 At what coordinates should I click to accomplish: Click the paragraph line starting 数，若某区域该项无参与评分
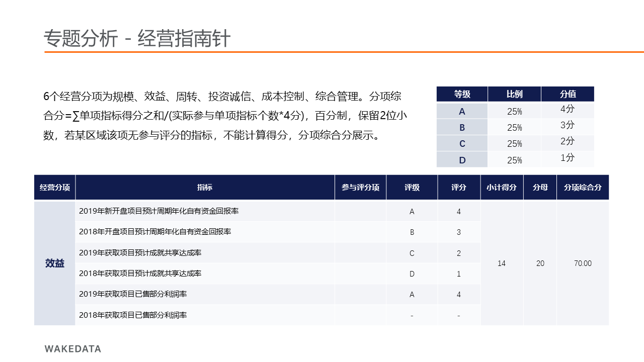211,136
